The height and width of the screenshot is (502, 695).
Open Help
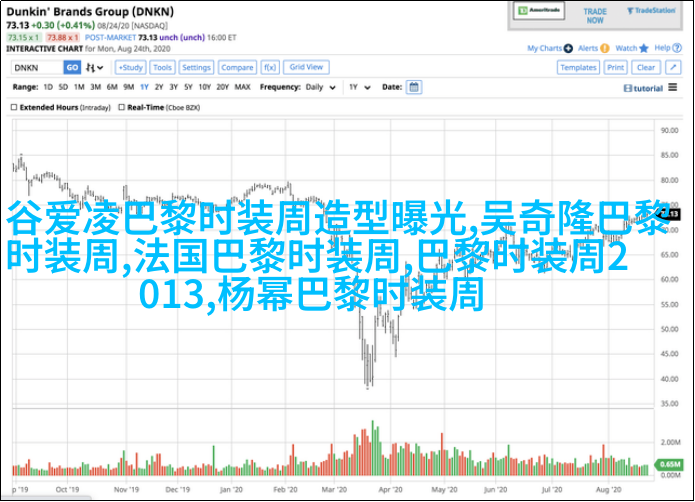(x=668, y=48)
